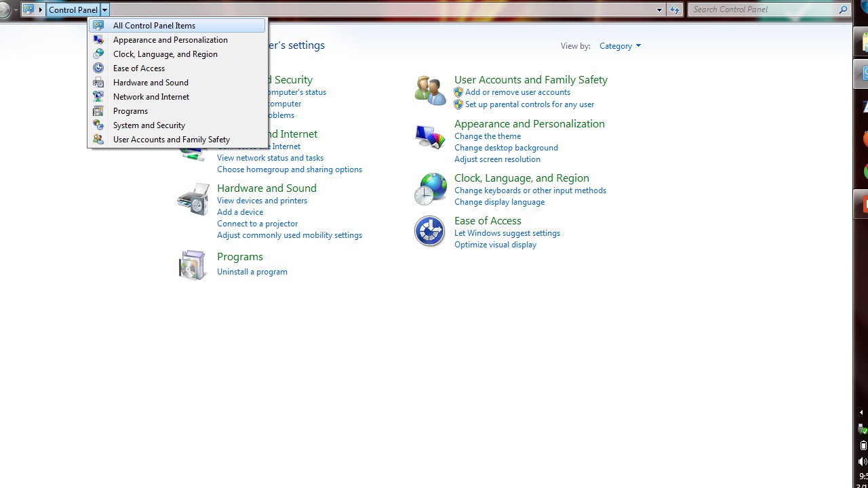Click Change desktop background link
This screenshot has height=488, width=868.
click(x=506, y=148)
